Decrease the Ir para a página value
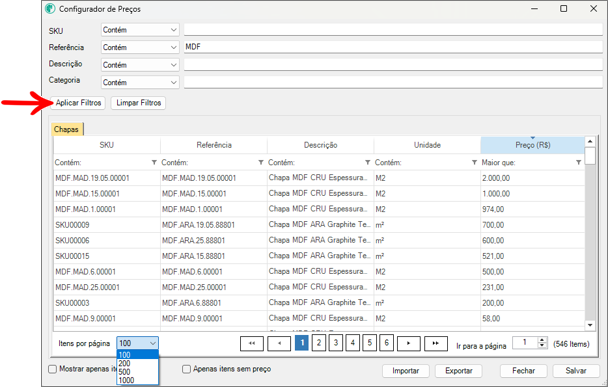Viewport: 608px width, 387px height. pos(542,346)
